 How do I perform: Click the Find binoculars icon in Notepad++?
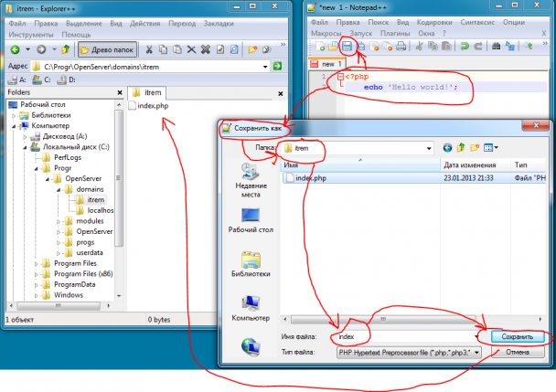point(496,46)
